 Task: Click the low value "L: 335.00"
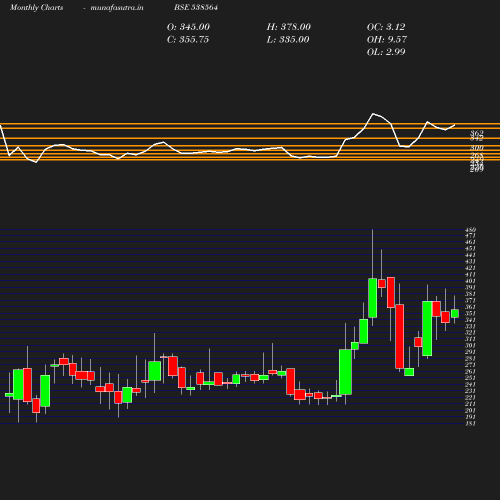(x=288, y=39)
